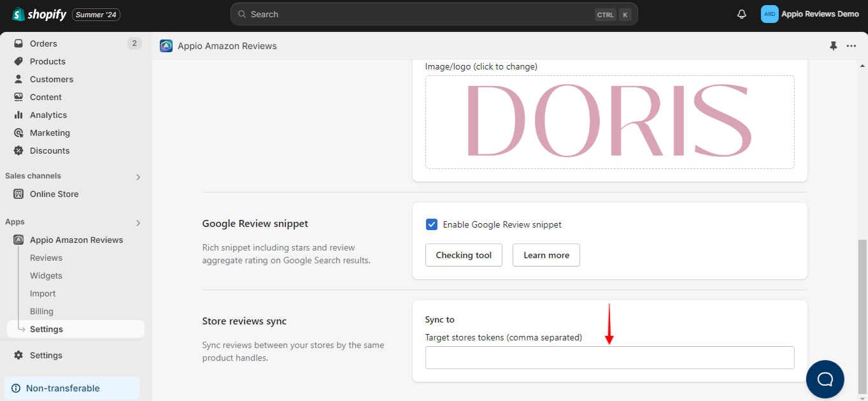Pin the app with the pin icon
Image resolution: width=868 pixels, height=401 pixels.
[x=834, y=46]
